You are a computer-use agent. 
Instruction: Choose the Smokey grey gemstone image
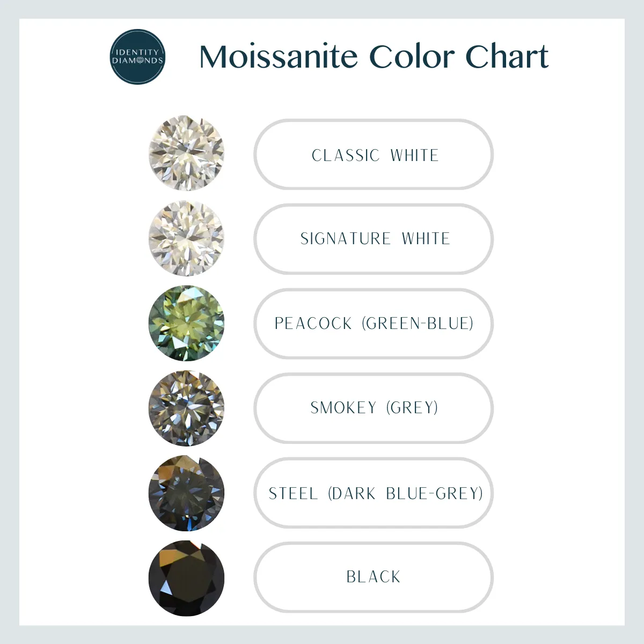coord(186,408)
